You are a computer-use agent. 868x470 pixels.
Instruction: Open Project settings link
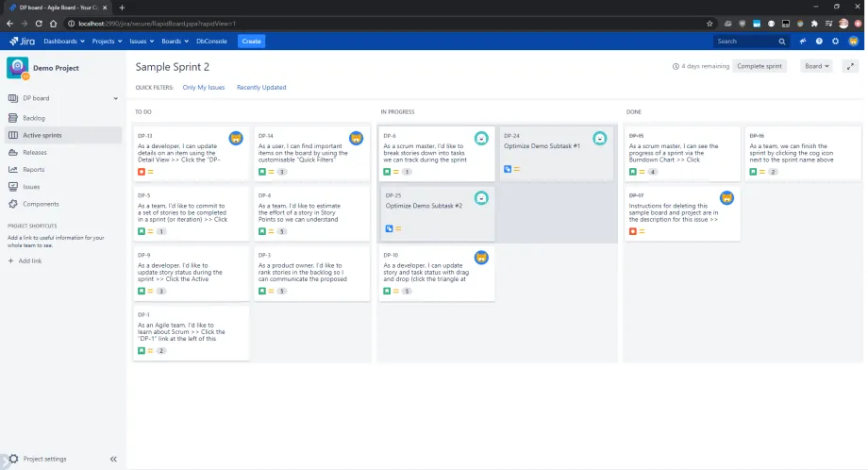point(45,459)
